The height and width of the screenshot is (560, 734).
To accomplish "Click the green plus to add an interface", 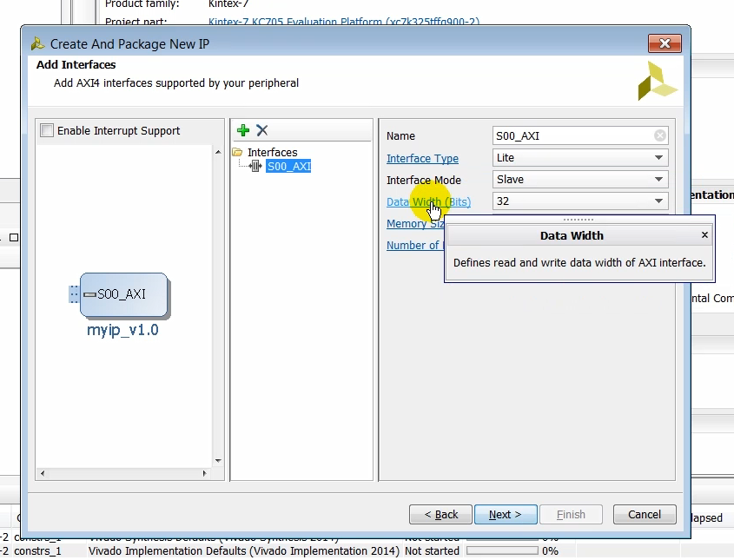I will pyautogui.click(x=241, y=130).
